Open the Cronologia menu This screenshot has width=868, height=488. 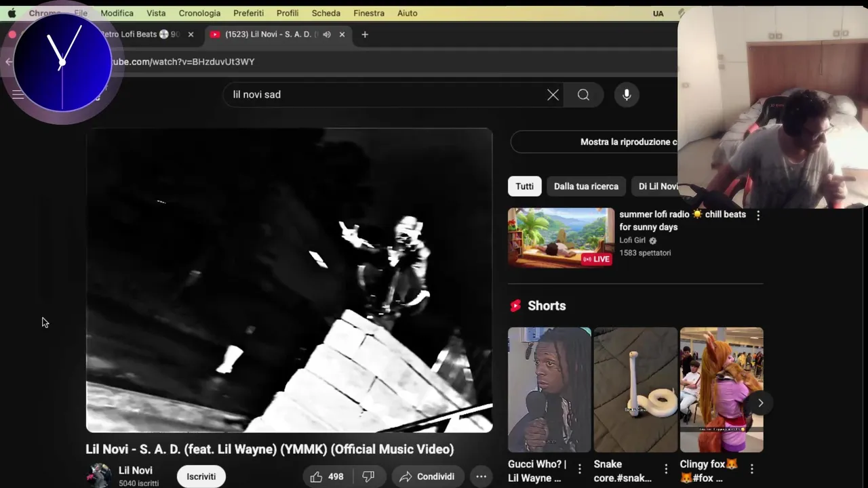pos(199,13)
